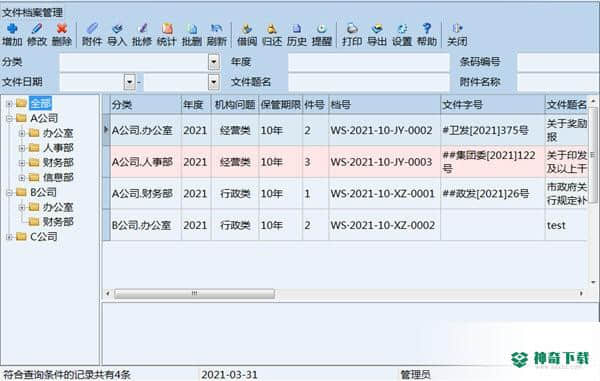Image resolution: width=600 pixels, height=381 pixels.
Task: Click the 导出 (Export) icon
Action: click(377, 28)
